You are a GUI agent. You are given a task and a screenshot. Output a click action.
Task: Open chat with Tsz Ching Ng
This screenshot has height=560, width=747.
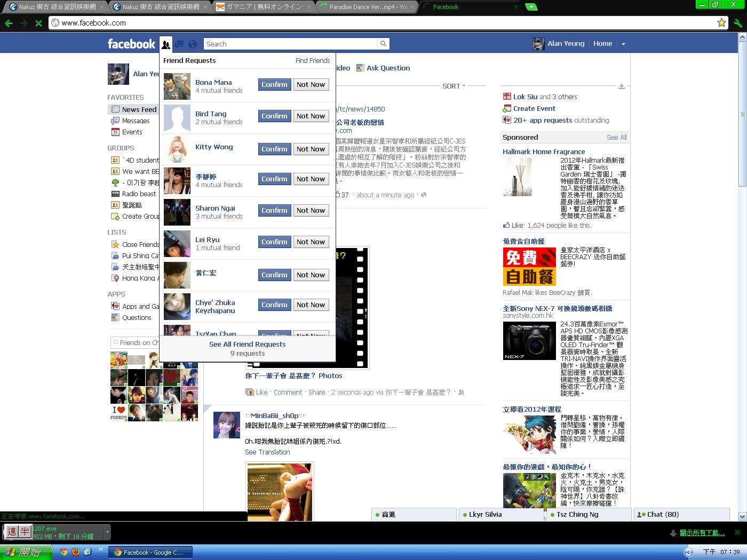click(590, 515)
